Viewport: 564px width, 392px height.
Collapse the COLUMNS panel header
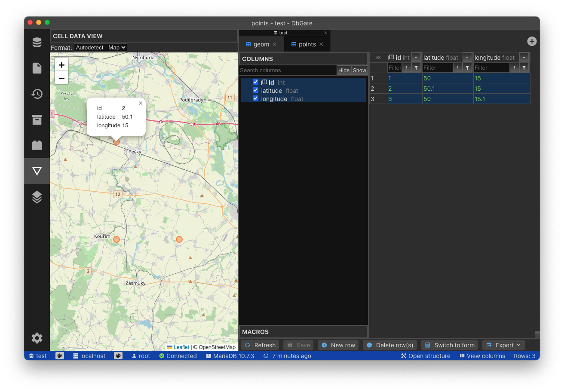[303, 59]
